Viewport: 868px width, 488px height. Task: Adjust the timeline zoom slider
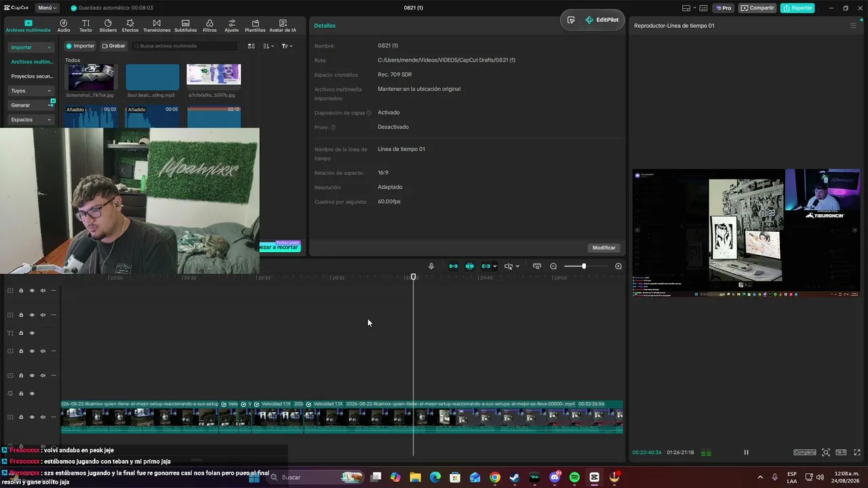point(583,266)
